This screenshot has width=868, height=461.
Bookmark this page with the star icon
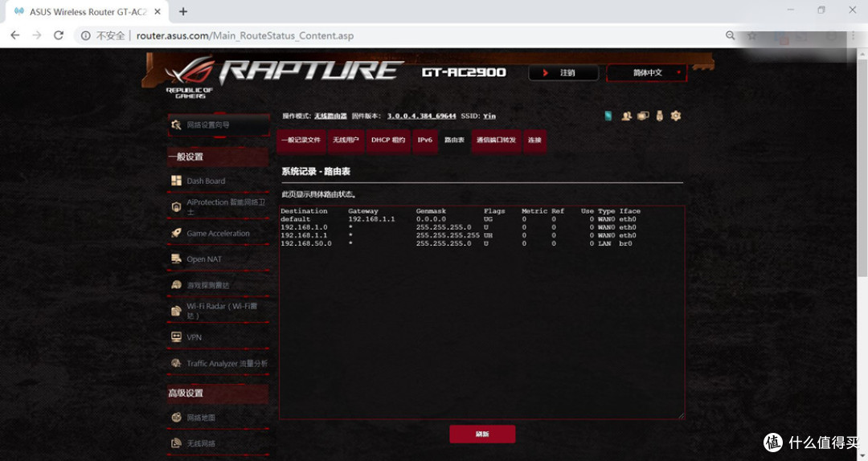coord(751,35)
